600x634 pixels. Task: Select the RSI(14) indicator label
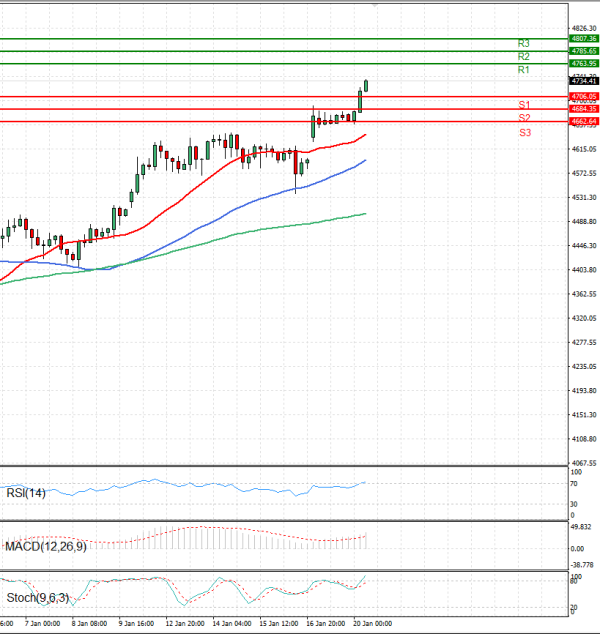tap(25, 491)
